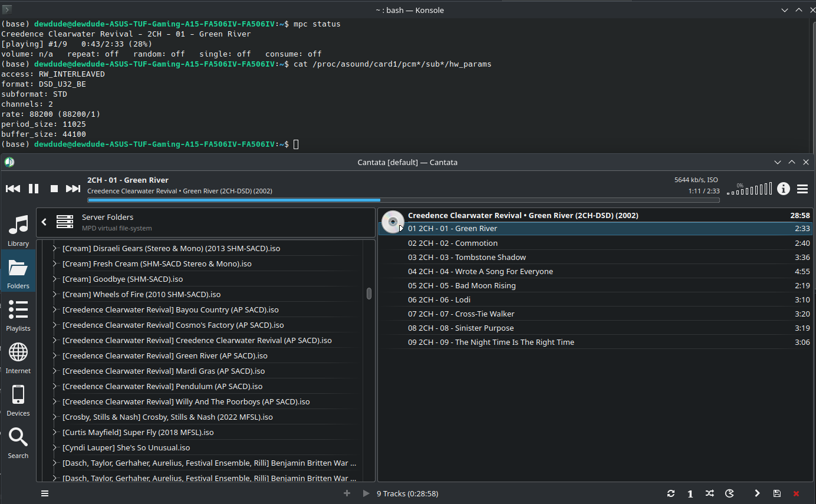Select track 07 Cross-Tie Walker
The height and width of the screenshot is (504, 816).
tap(595, 314)
